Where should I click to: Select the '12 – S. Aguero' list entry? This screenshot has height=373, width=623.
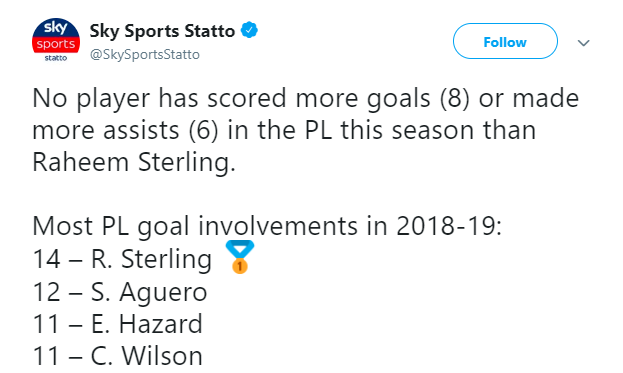(120, 292)
